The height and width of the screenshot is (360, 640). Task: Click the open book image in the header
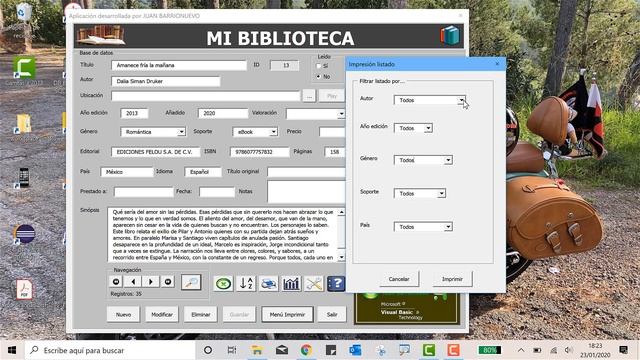point(101,35)
